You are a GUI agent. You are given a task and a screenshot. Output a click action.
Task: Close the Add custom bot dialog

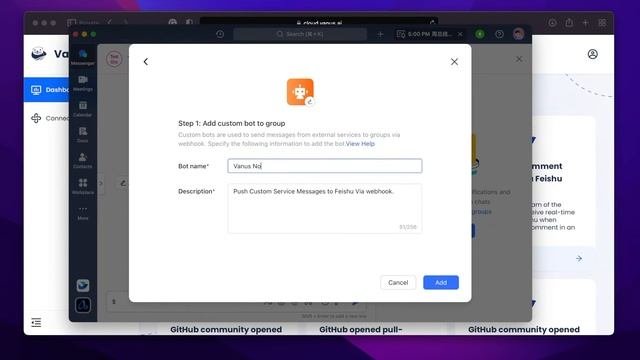point(454,62)
